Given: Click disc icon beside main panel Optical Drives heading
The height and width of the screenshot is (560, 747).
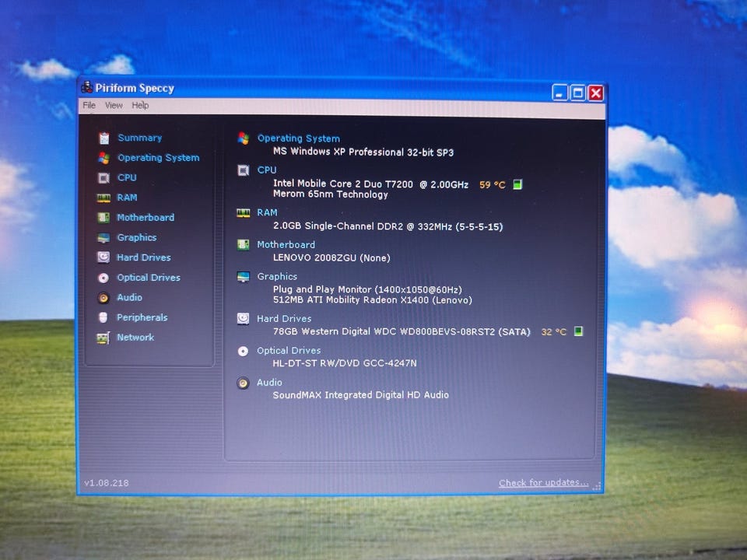Looking at the screenshot, I should [x=243, y=352].
